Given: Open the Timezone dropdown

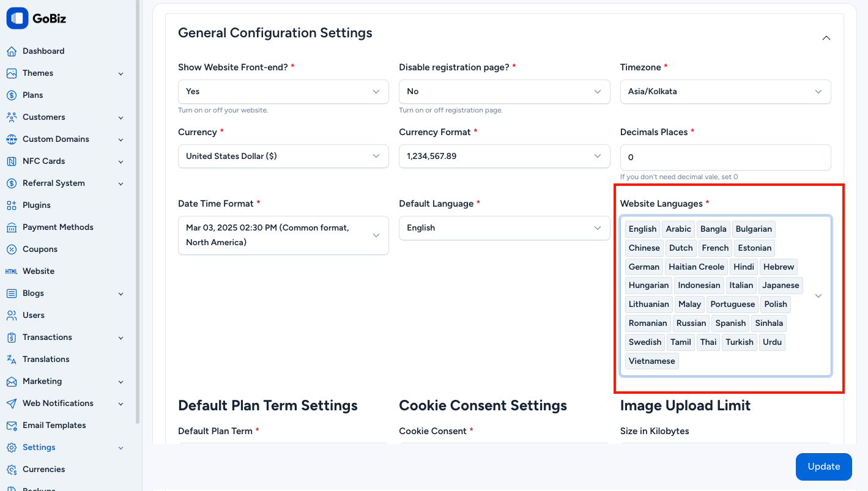Looking at the screenshot, I should coord(725,92).
